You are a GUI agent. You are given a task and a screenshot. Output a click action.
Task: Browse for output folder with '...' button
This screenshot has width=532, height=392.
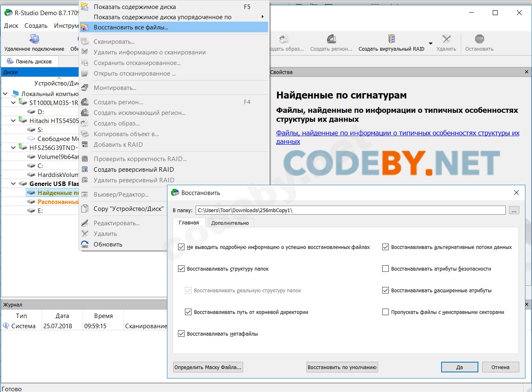tap(514, 210)
